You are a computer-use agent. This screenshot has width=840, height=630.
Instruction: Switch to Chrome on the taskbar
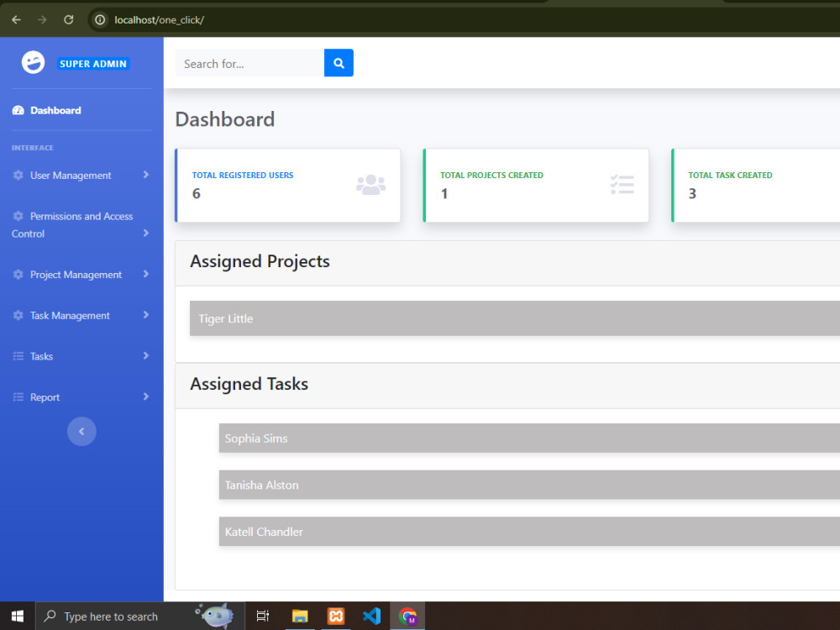407,616
